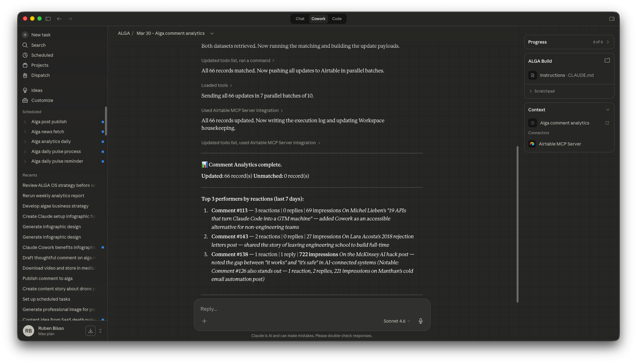The width and height of the screenshot is (637, 364).
Task: Click the download icon beside Ruben Bisso
Action: pyautogui.click(x=91, y=331)
